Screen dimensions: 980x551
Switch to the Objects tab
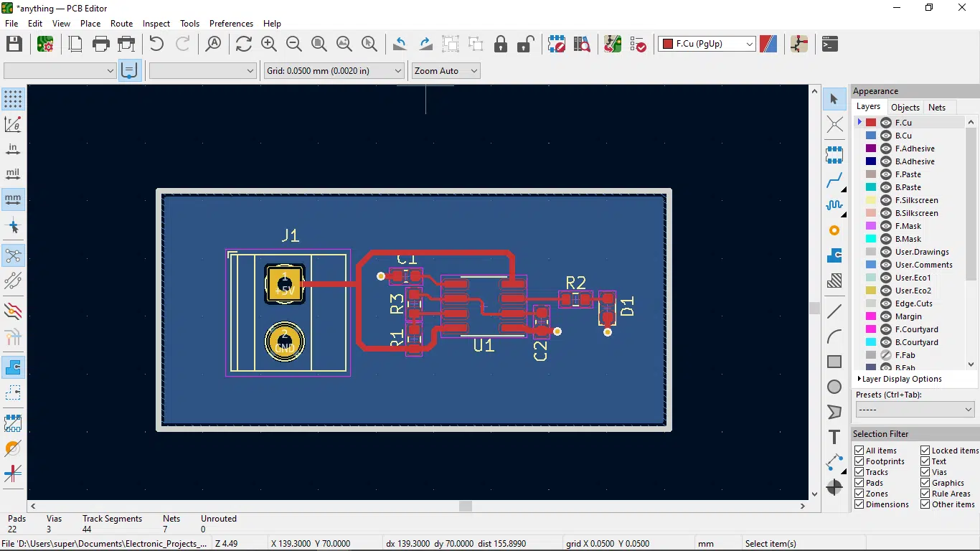905,108
